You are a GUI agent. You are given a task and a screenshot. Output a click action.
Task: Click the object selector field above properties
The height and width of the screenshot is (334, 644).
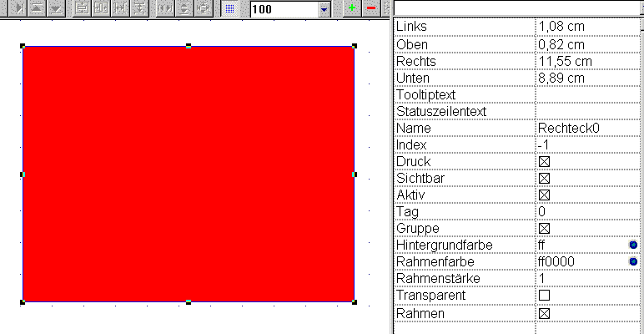tap(518, 8)
